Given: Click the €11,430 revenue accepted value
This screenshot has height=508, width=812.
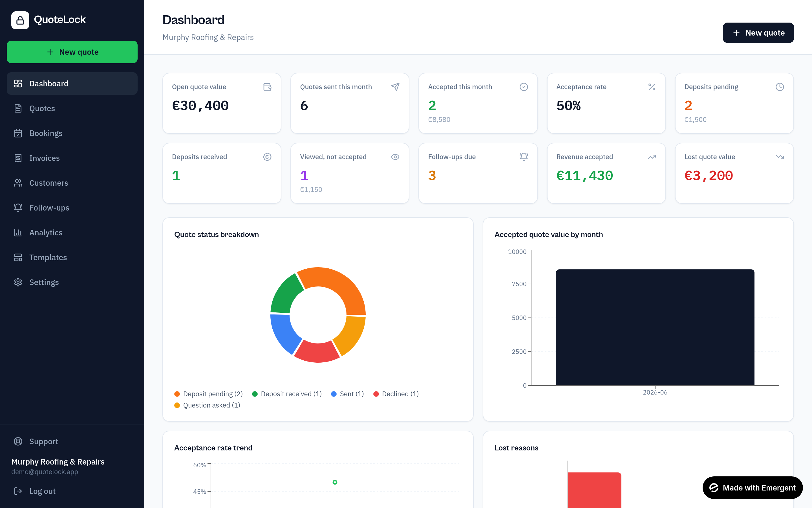Looking at the screenshot, I should click(584, 176).
